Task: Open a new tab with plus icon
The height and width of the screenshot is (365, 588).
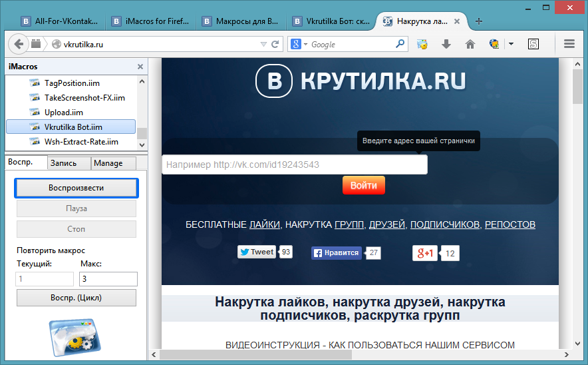Action: pyautogui.click(x=478, y=21)
